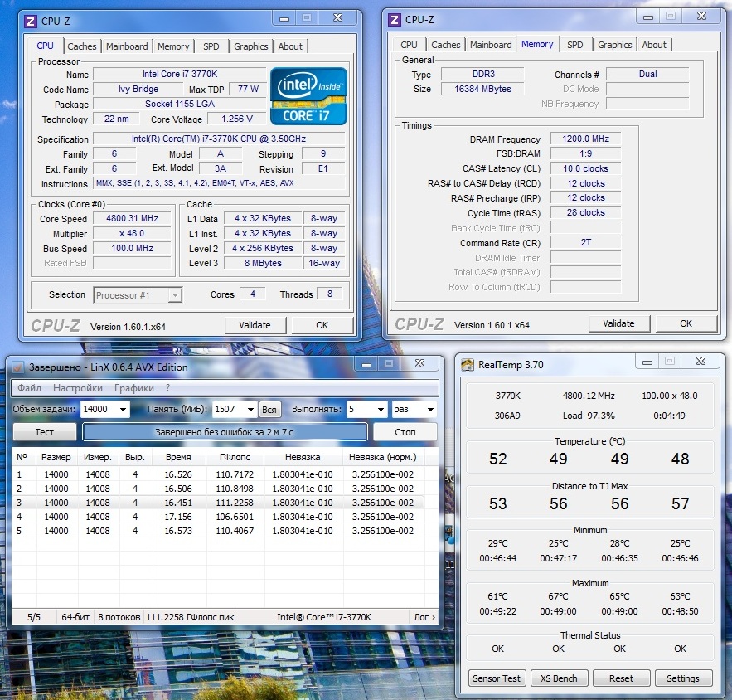Open SPD tab in left CPU-Z window
Screen dimensions: 732x700
[x=211, y=46]
